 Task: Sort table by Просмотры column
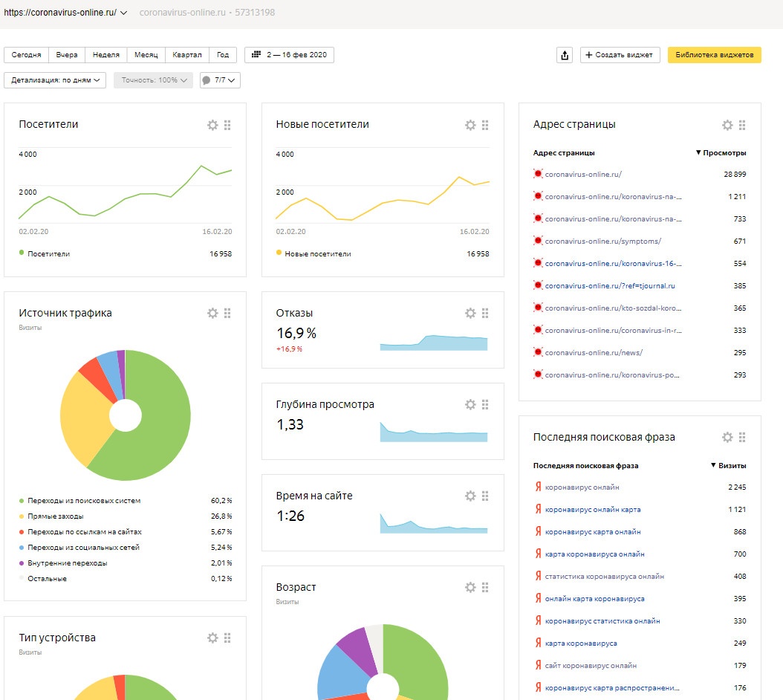721,153
